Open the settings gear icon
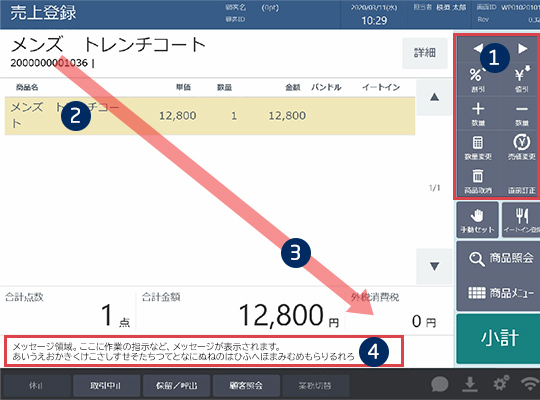Image resolution: width=540 pixels, height=400 pixels. (x=500, y=383)
